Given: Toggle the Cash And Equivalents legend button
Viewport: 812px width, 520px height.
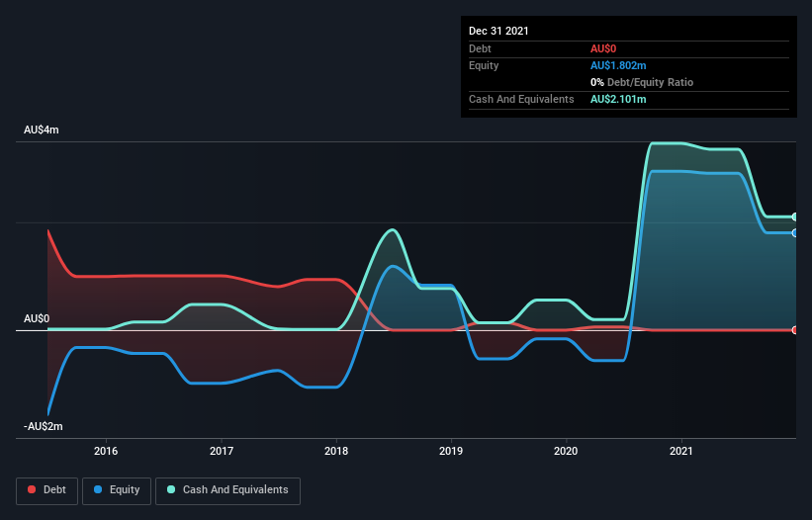Looking at the screenshot, I should coord(227,490).
